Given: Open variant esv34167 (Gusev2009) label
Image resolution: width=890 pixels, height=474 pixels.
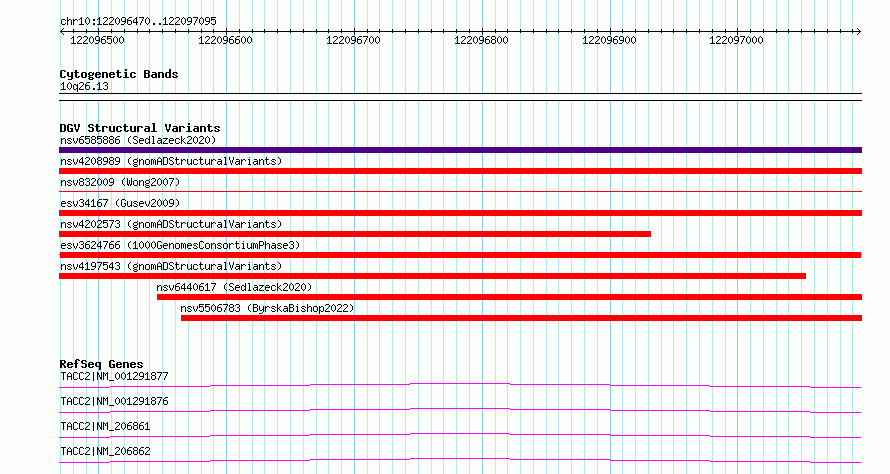Looking at the screenshot, I should (120, 203).
